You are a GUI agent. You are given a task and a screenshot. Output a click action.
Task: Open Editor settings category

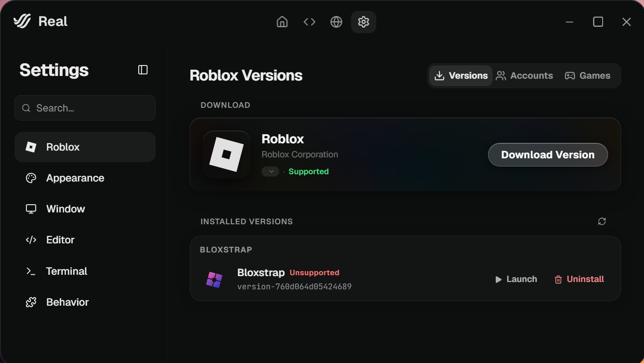85,240
